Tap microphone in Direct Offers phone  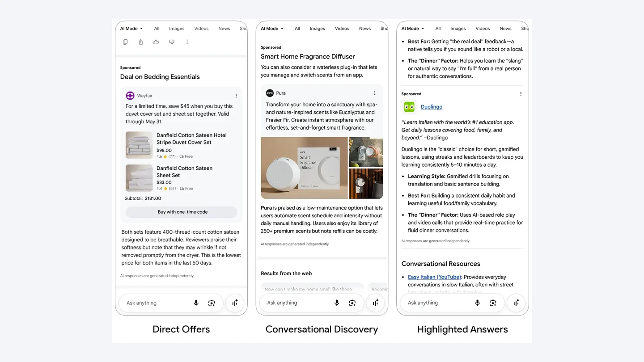click(x=196, y=303)
